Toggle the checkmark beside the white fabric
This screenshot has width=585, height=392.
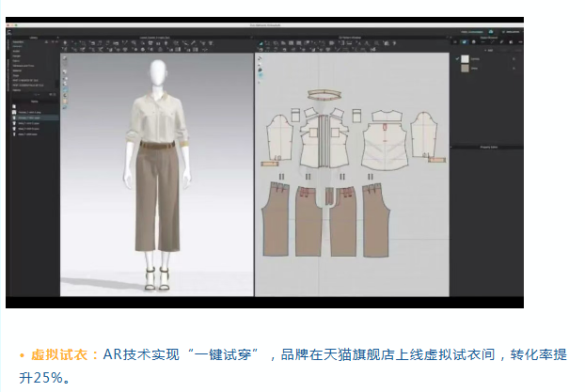pos(459,58)
